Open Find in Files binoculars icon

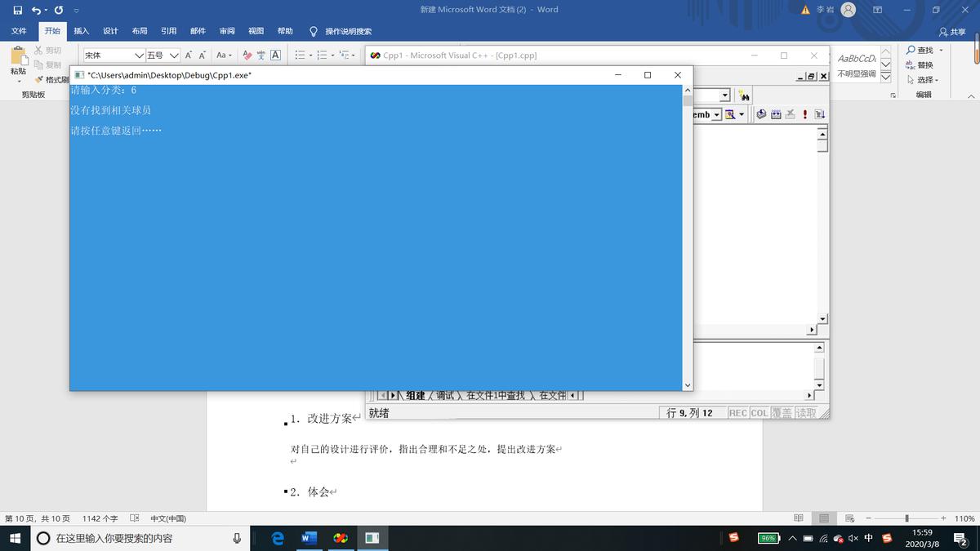(x=744, y=96)
